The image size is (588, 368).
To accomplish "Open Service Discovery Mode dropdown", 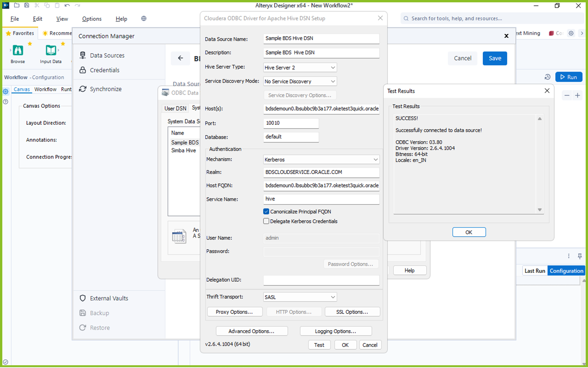I will coord(300,81).
